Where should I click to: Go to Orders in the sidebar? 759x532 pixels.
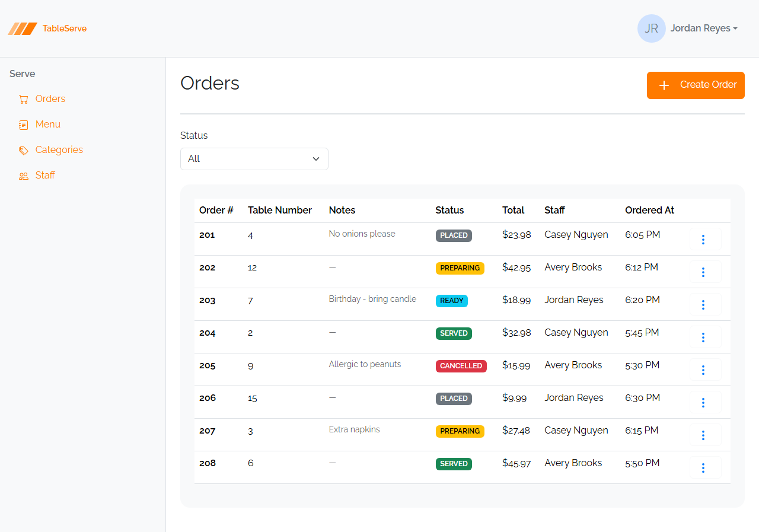50,99
